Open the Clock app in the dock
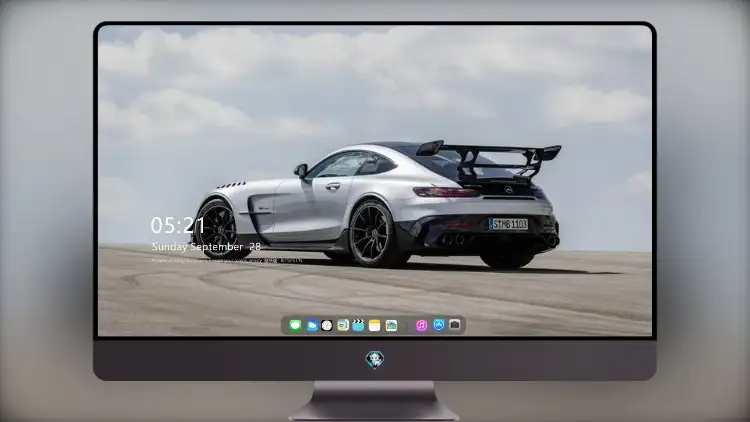The image size is (750, 422). pos(327,326)
